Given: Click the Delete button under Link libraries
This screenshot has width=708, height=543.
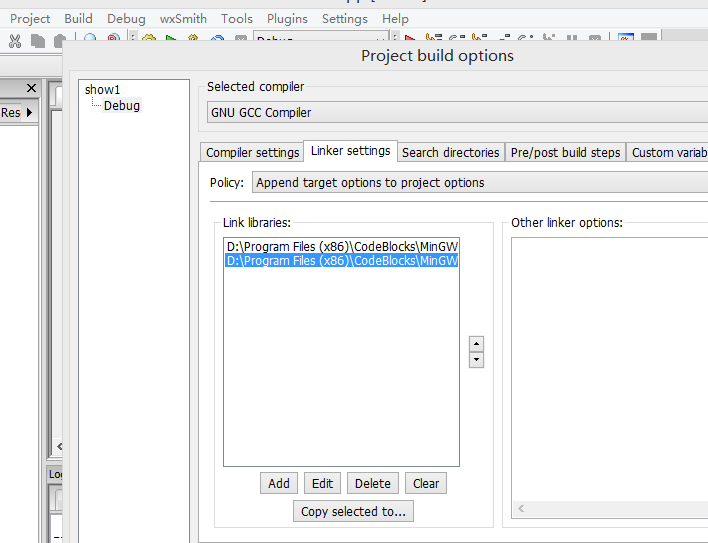Looking at the screenshot, I should (x=372, y=483).
